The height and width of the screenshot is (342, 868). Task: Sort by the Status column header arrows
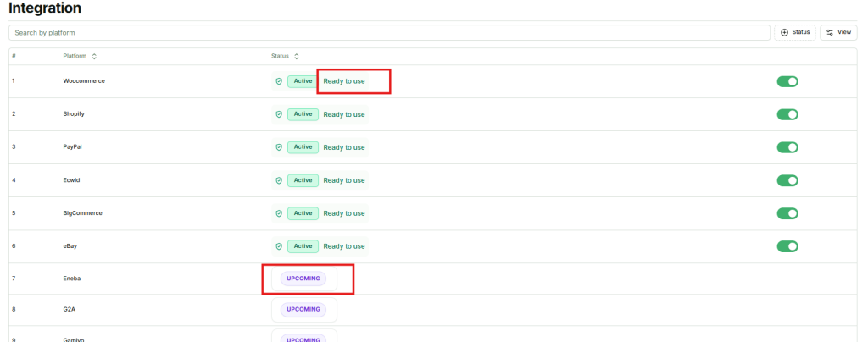297,57
